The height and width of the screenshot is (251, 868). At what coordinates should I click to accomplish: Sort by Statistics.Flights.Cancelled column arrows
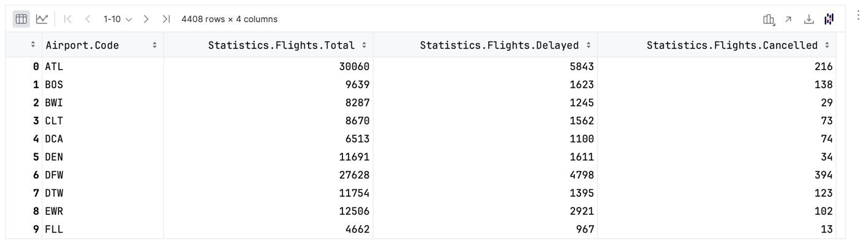[827, 45]
